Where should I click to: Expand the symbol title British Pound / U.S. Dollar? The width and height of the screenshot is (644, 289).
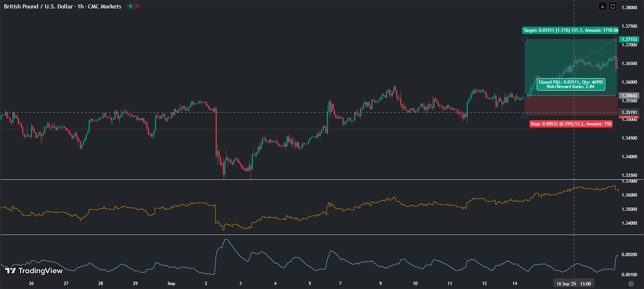tap(38, 6)
